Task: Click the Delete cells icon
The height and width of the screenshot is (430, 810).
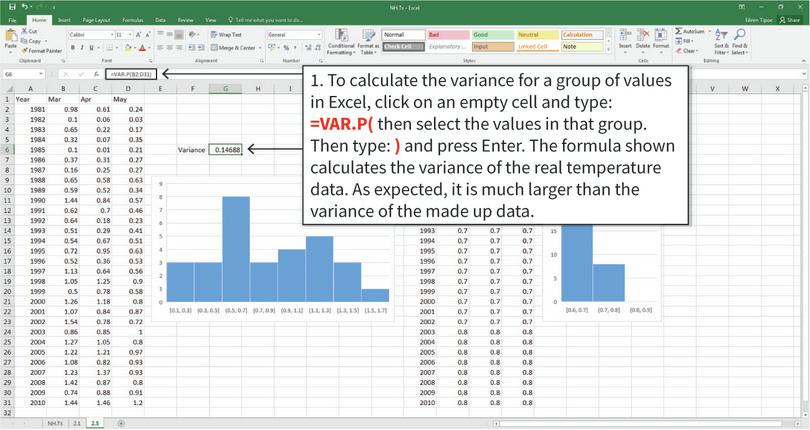Action: click(643, 35)
